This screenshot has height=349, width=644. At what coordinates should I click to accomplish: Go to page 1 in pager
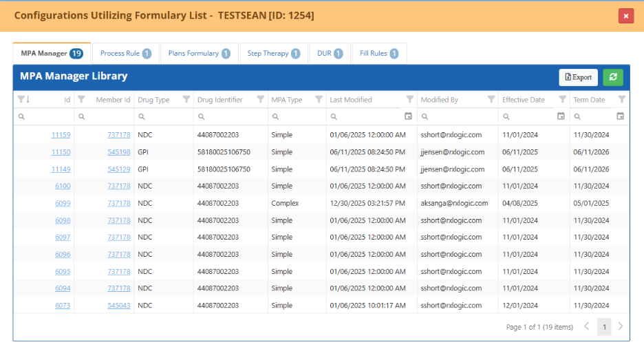click(x=603, y=327)
